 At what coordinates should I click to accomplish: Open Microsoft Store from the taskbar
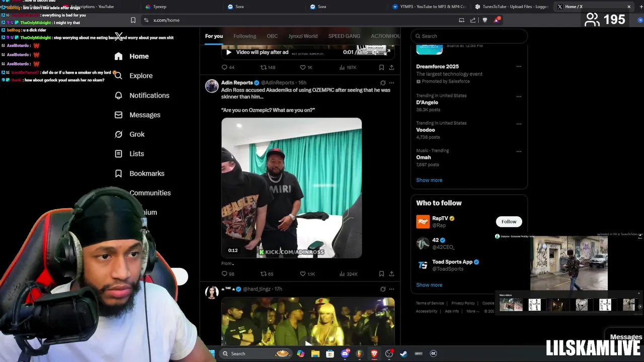coord(330,353)
